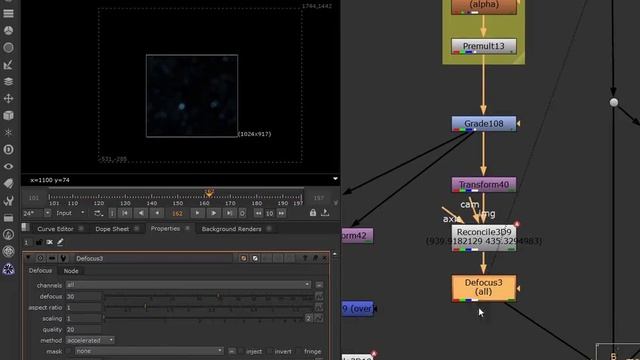Viewport: 640px width, 360px height.
Task: Open the Deep nodes menu icon
Action: [8, 149]
